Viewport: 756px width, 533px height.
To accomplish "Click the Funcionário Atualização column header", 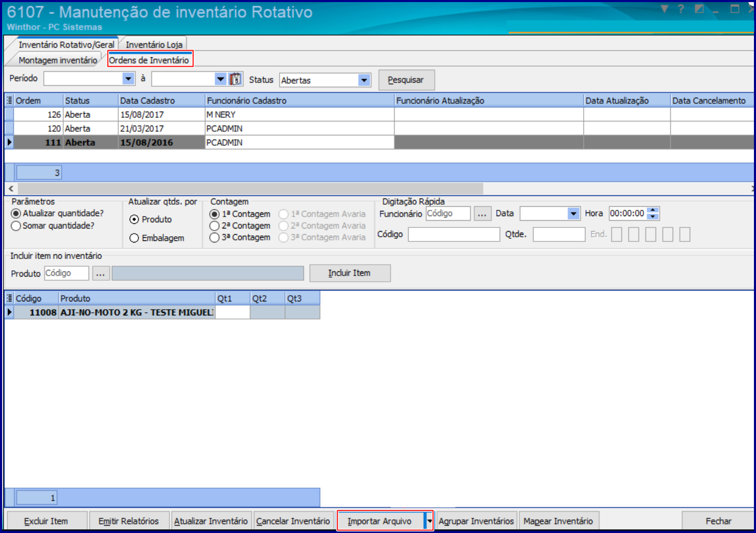I will pyautogui.click(x=489, y=100).
